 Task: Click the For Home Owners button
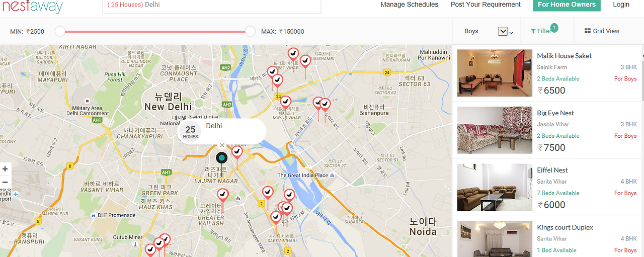pyautogui.click(x=567, y=5)
